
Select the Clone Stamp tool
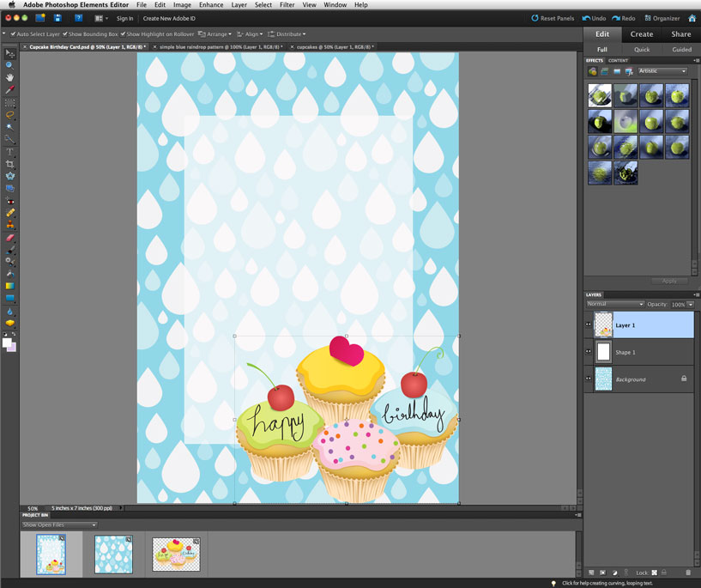click(x=9, y=224)
